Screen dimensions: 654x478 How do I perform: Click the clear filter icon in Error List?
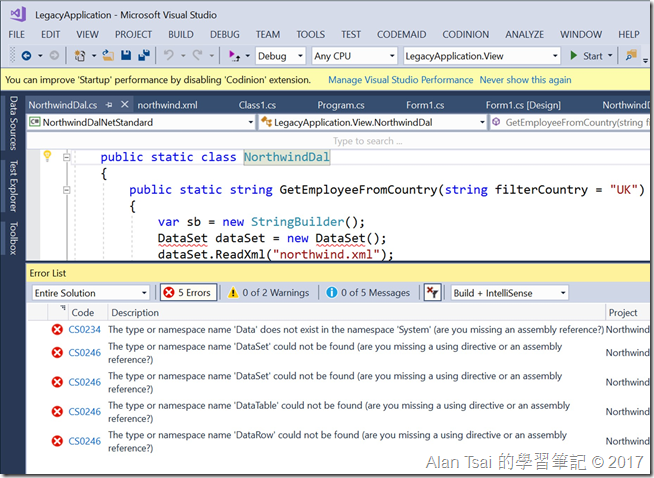433,292
